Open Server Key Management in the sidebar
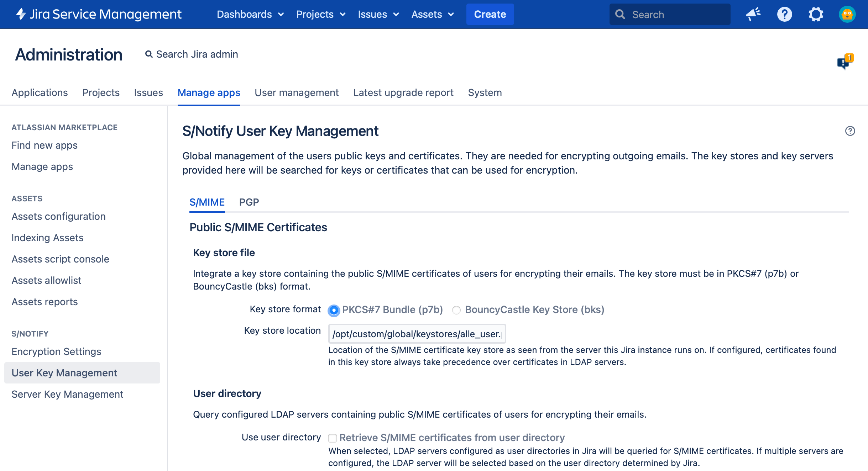 (x=67, y=394)
